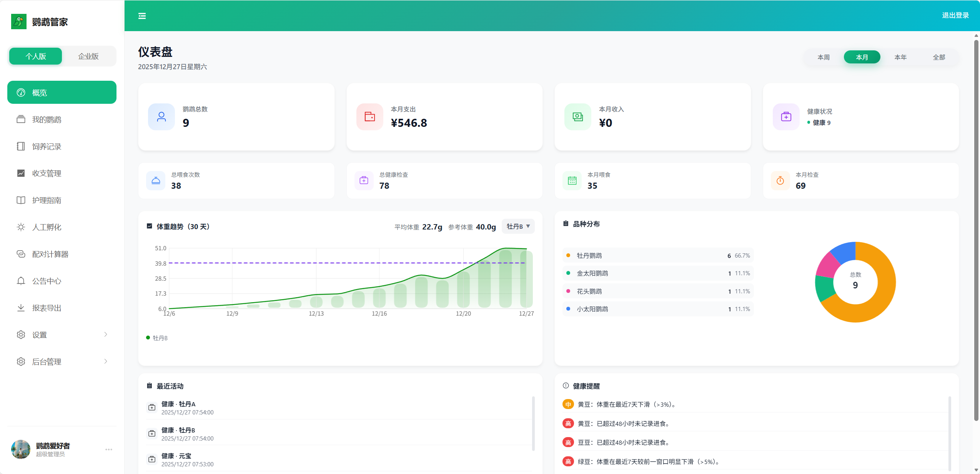Click the 报表导出 download icon

pyautogui.click(x=21, y=308)
